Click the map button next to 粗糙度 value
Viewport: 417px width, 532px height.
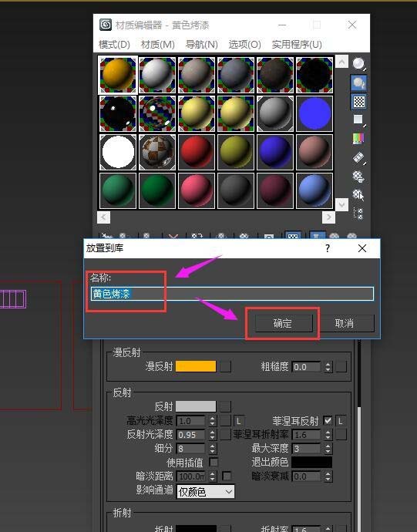[x=341, y=366]
